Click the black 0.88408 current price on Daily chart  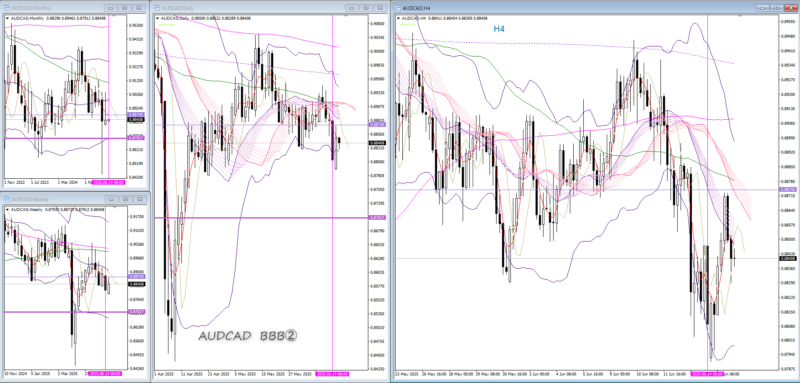click(379, 143)
